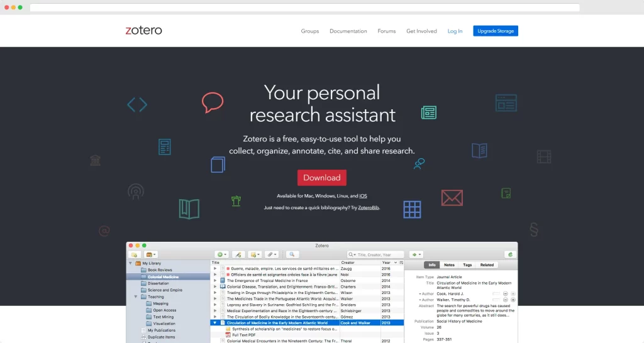Viewport: 644px width, 343px height.
Task: Click 'Schiebinger' creator cell
Action: [x=351, y=311]
